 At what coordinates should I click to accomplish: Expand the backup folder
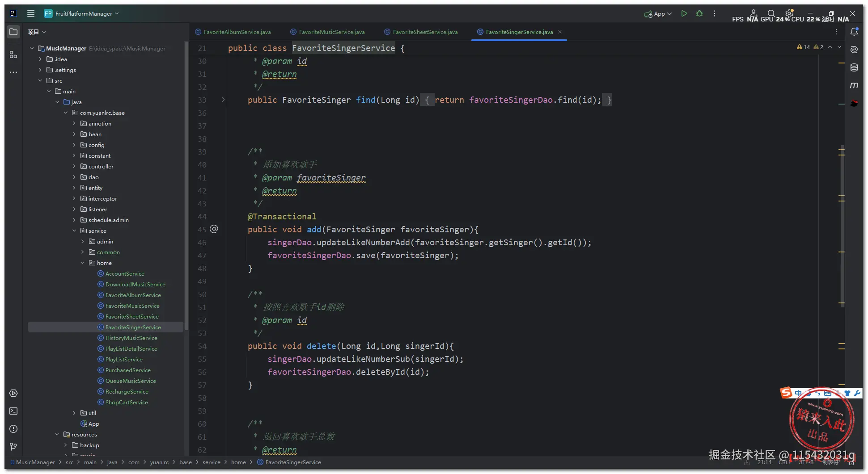(x=66, y=445)
